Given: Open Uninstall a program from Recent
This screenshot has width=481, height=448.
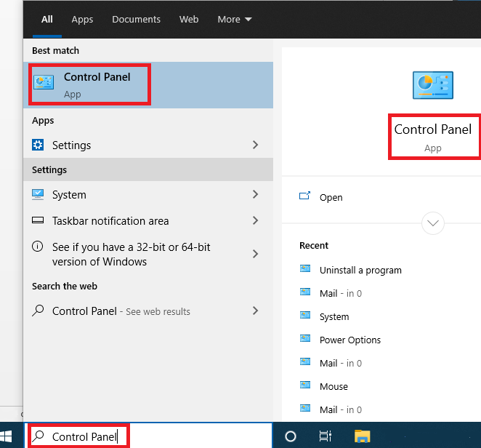Looking at the screenshot, I should pyautogui.click(x=360, y=271).
